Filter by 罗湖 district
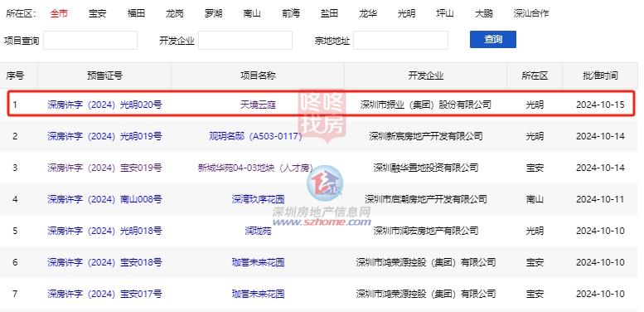644x312 pixels. click(213, 13)
